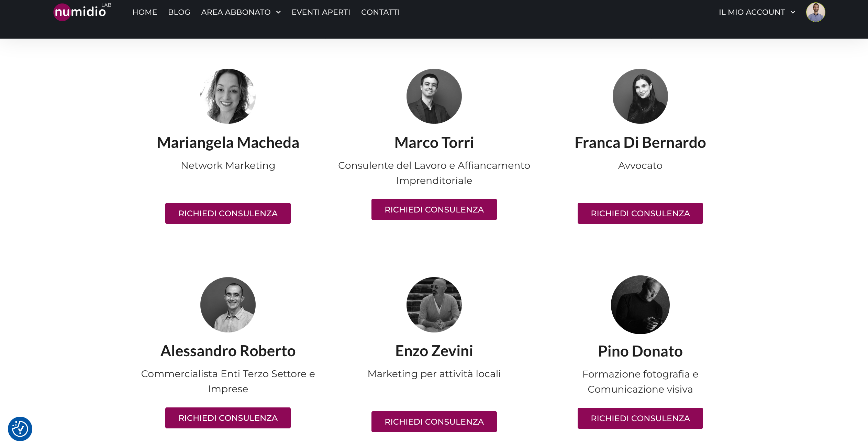This screenshot has width=868, height=448.
Task: Request consultation with Marco Torri
Action: click(434, 209)
